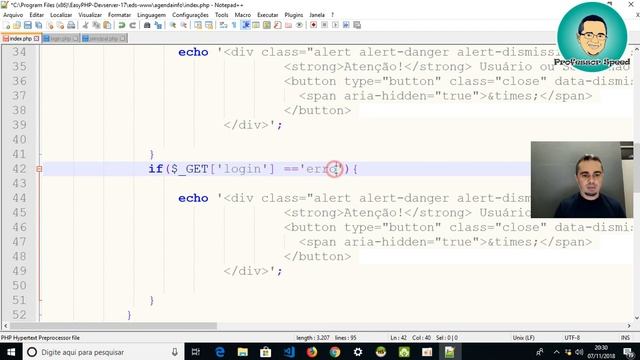This screenshot has width=640, height=360.
Task: Click the Task View taskbar icon
Action: point(196,352)
